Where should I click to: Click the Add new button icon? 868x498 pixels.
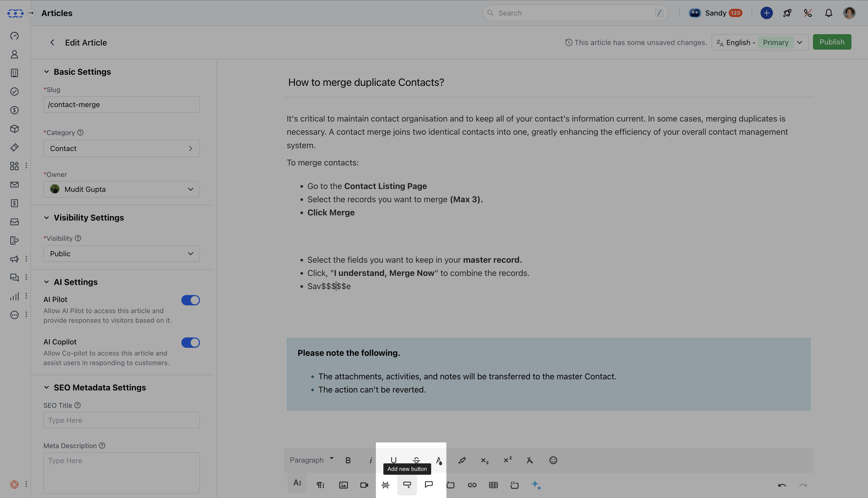tap(407, 485)
